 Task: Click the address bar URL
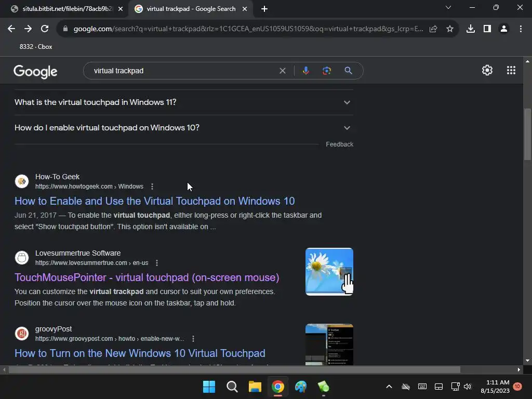pos(248,29)
